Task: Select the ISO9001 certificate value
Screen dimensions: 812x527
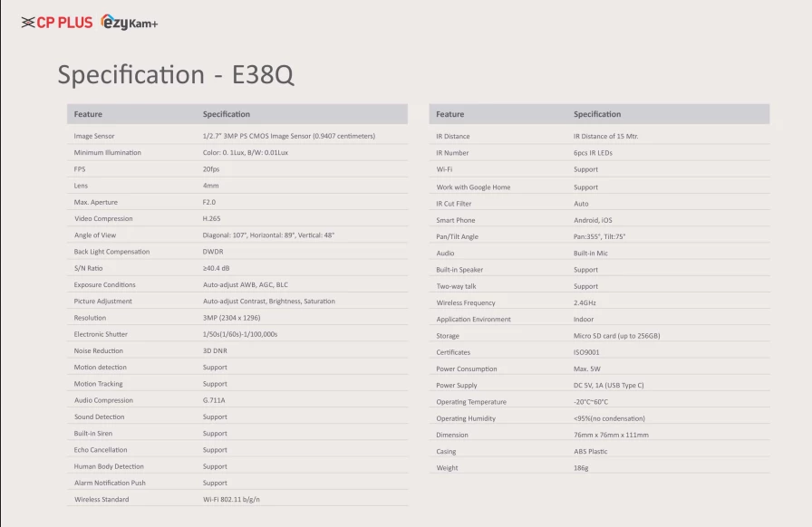Action: [x=586, y=352]
